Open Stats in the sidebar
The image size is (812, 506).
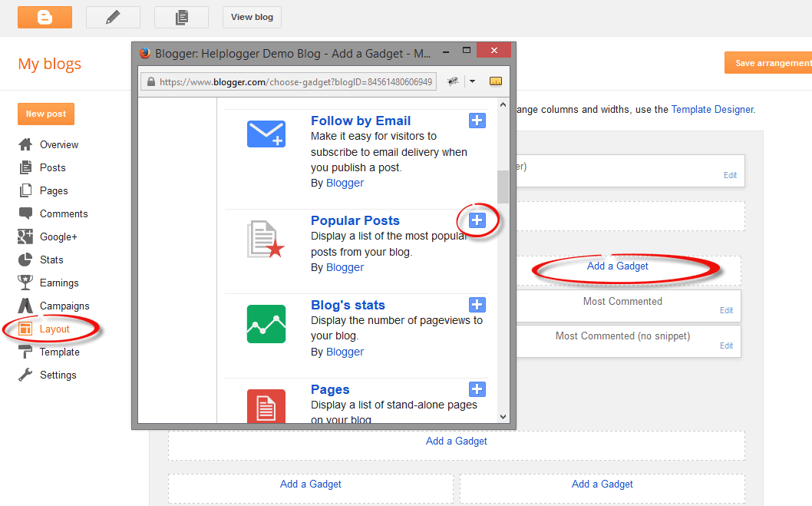(x=51, y=260)
